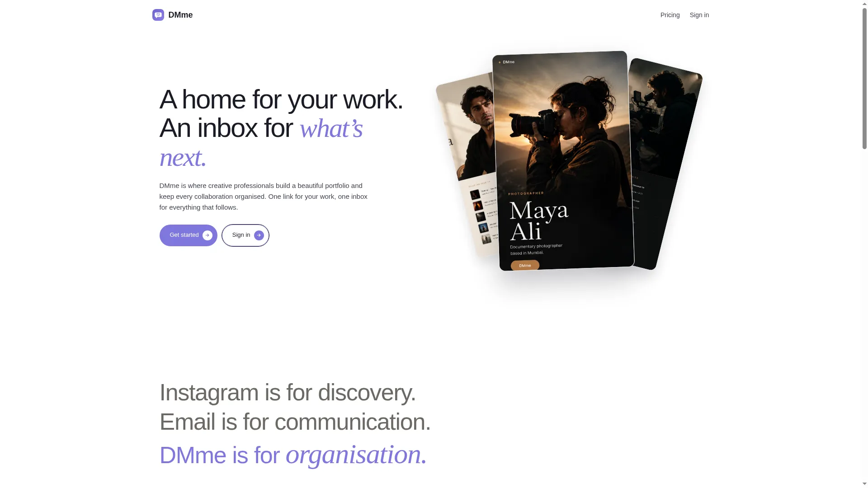This screenshot has width=868, height=488.
Task: Click 'Email is for communication.' text
Action: [295, 422]
